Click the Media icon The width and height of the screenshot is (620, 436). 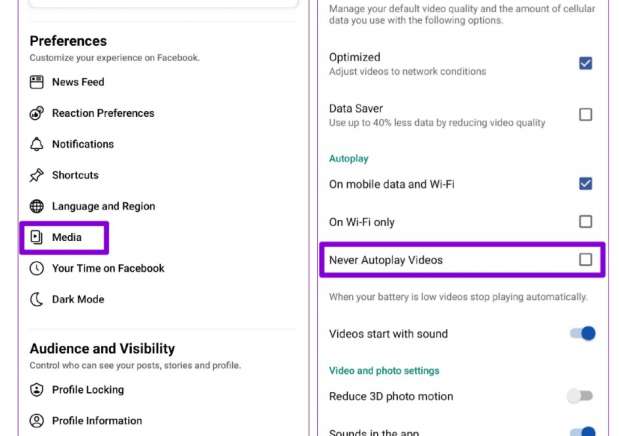[37, 237]
